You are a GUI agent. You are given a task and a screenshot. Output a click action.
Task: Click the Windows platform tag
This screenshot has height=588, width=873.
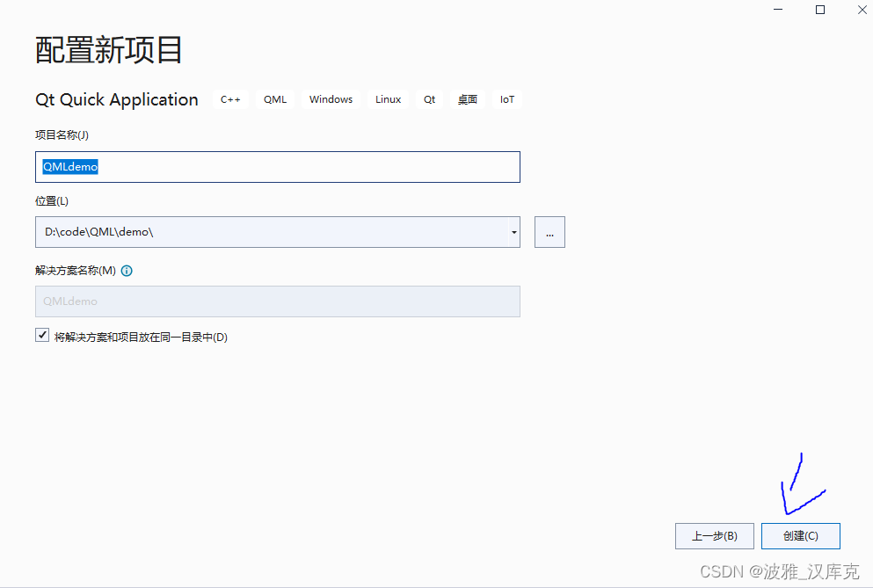(331, 99)
